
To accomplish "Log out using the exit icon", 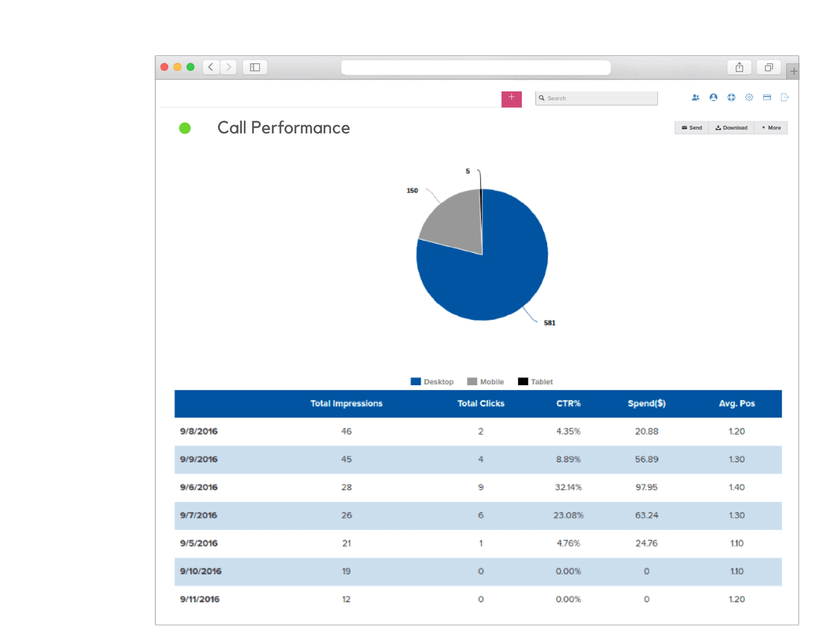I will (785, 97).
